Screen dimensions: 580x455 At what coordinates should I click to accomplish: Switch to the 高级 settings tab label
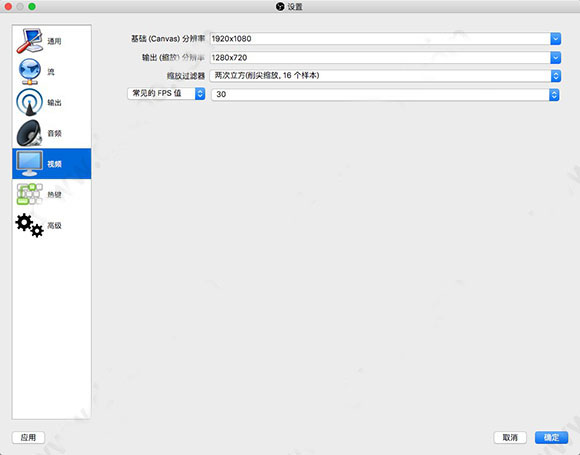coord(54,225)
